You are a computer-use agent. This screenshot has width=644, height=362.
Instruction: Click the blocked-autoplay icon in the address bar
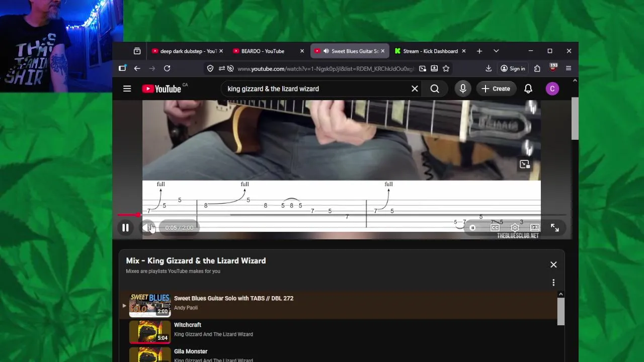pos(230,68)
